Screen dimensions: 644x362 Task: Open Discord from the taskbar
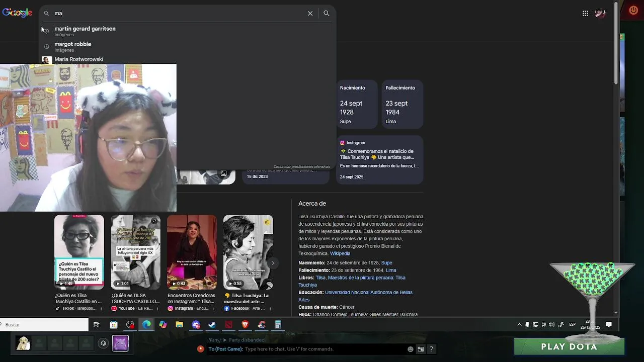pyautogui.click(x=196, y=325)
